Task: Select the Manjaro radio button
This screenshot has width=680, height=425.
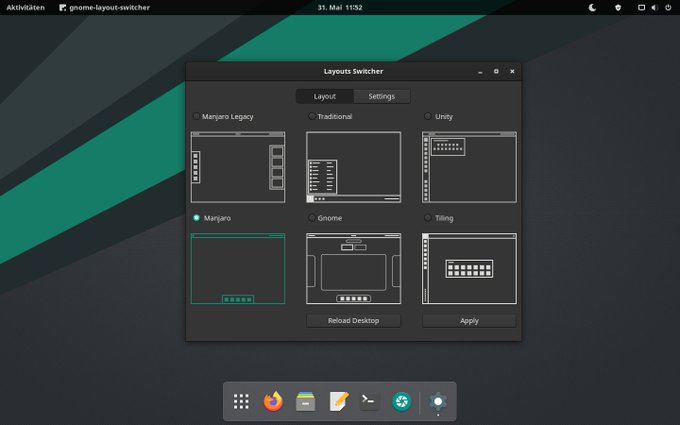Action: [196, 218]
